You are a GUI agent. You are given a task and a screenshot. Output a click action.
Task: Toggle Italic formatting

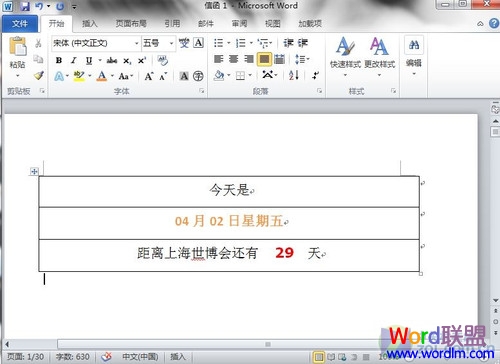(x=73, y=60)
